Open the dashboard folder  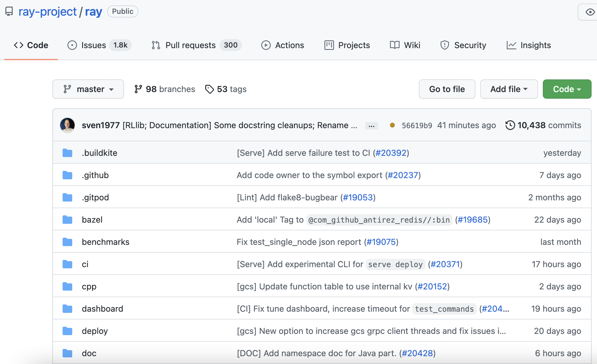pyautogui.click(x=102, y=309)
